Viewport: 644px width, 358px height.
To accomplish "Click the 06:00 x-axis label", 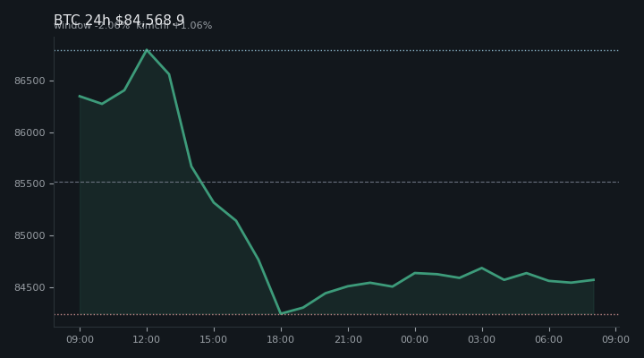I will click(548, 339).
